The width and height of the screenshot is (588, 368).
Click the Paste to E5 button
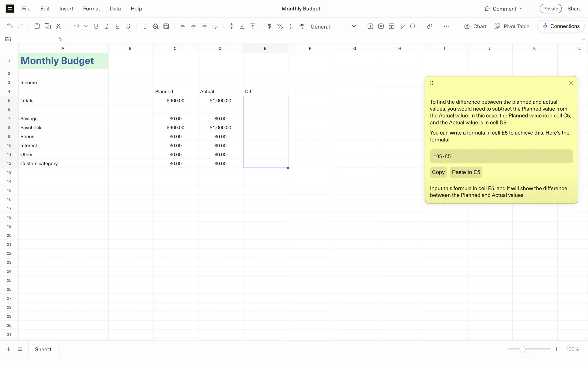click(x=466, y=172)
